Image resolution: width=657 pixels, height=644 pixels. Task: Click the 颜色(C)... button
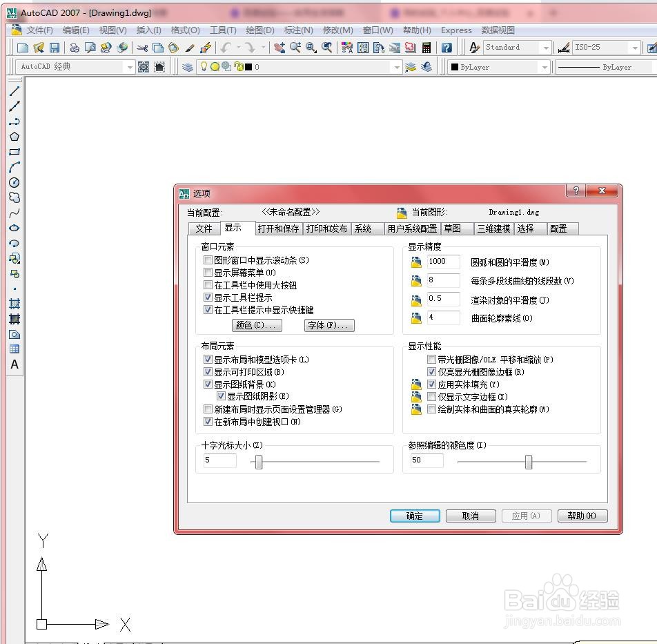tap(257, 325)
